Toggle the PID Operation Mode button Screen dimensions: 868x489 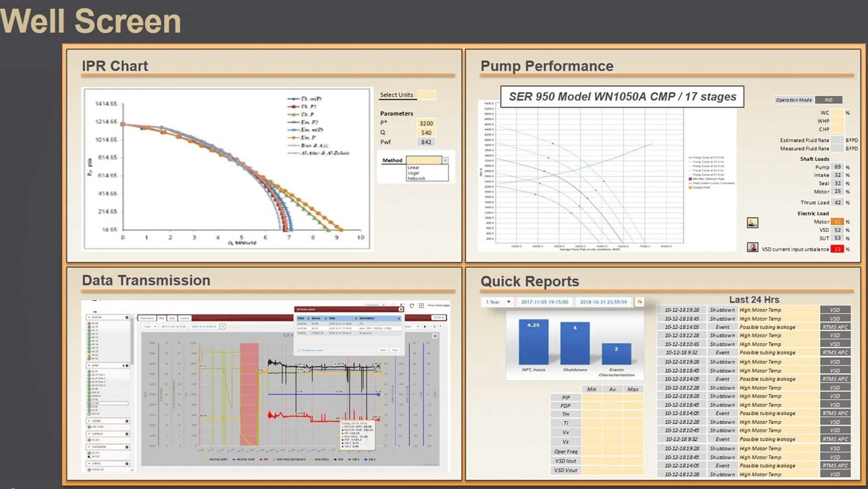828,100
